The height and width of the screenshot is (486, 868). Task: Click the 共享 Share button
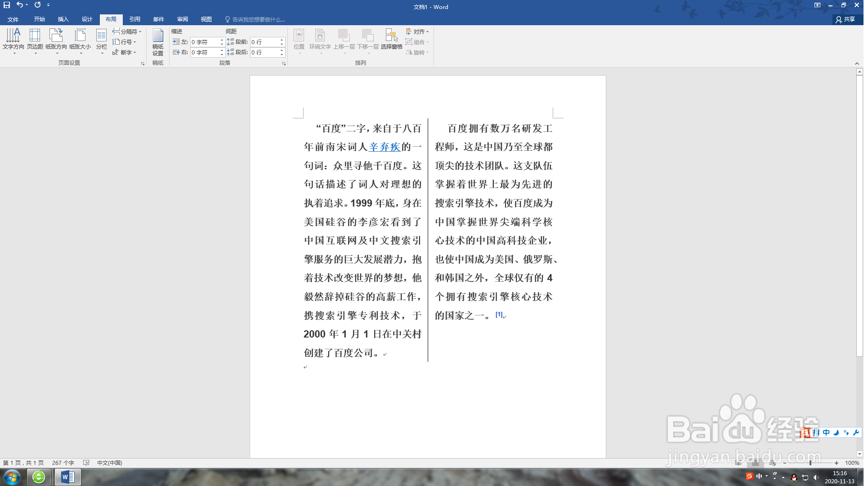[x=846, y=19]
